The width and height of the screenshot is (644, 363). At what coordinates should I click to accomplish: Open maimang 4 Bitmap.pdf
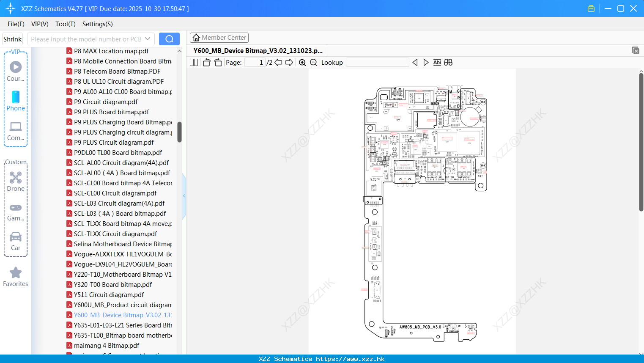107,346
